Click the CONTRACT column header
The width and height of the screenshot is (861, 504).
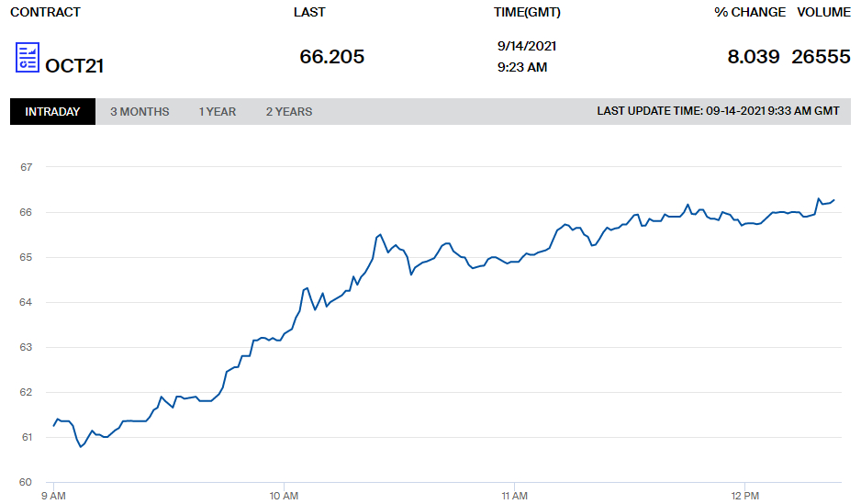pos(46,12)
